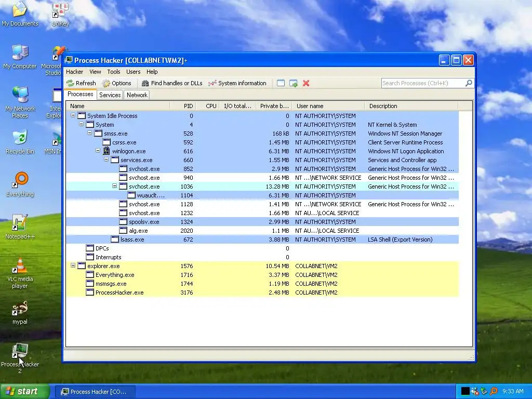
Task: Sort by User name column header
Action: pos(328,106)
